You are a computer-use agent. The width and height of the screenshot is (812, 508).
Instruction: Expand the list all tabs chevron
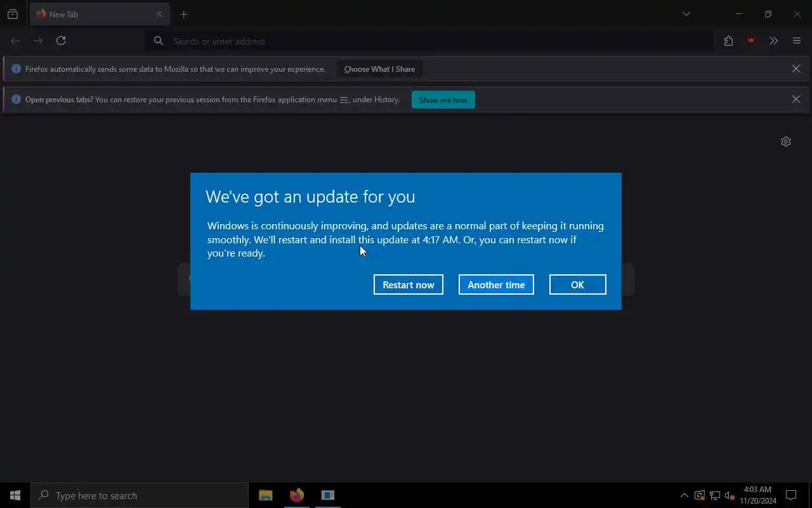(686, 14)
